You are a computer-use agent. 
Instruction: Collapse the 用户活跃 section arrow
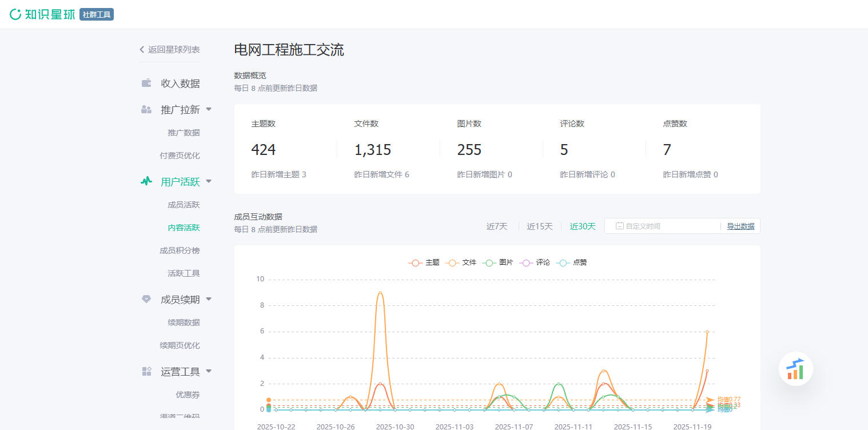point(209,181)
